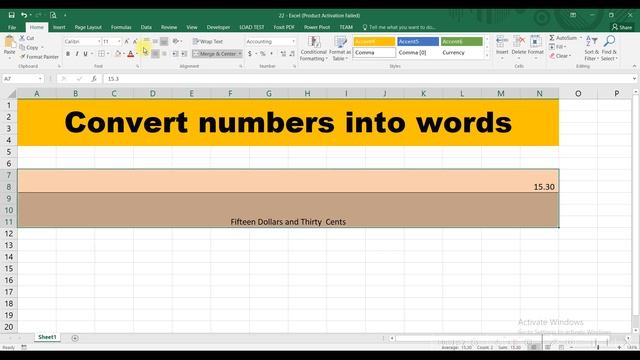Click the Orientation icon in Alignment

(x=176, y=42)
